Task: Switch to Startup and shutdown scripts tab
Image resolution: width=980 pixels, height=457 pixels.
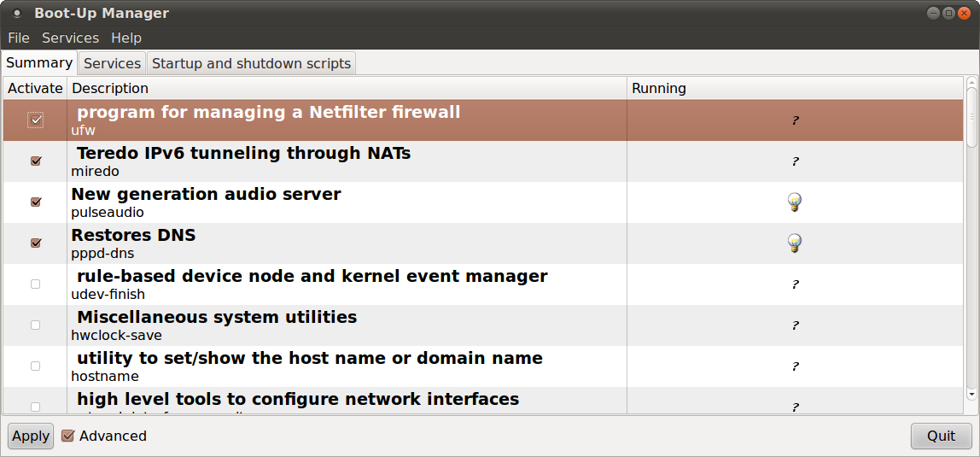Action: pyautogui.click(x=251, y=64)
